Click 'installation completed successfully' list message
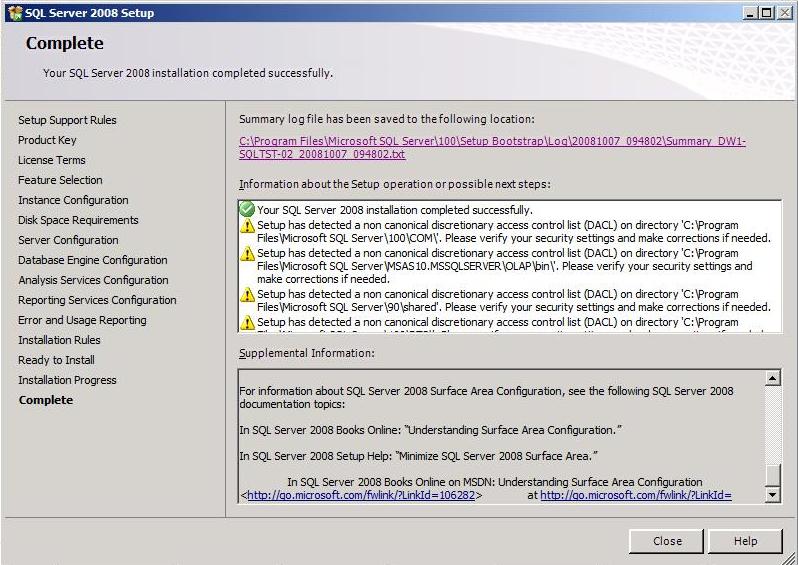 point(395,210)
